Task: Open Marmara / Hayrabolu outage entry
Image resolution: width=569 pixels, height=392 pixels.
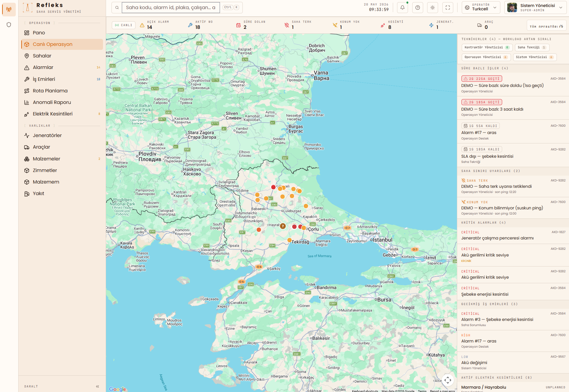Action: point(513,387)
